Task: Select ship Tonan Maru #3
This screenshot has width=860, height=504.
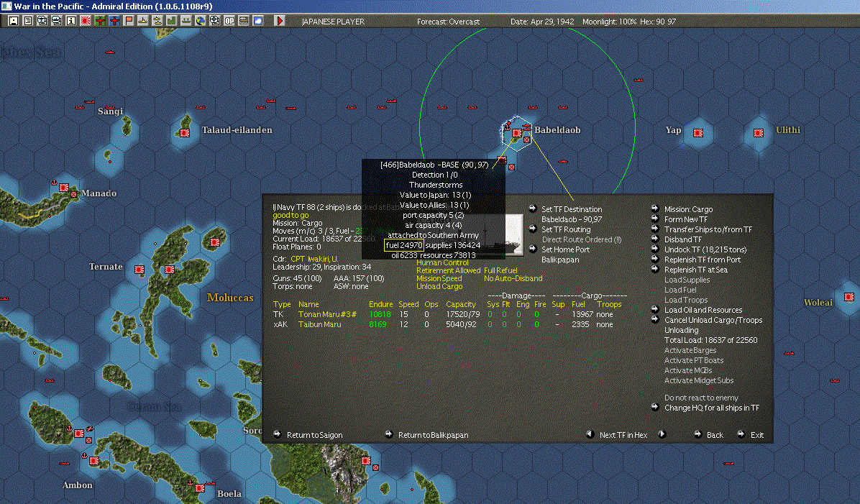Action: point(327,314)
